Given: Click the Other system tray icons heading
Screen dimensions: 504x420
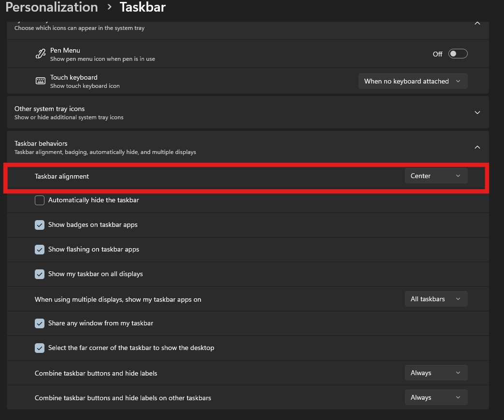Looking at the screenshot, I should click(x=49, y=109).
